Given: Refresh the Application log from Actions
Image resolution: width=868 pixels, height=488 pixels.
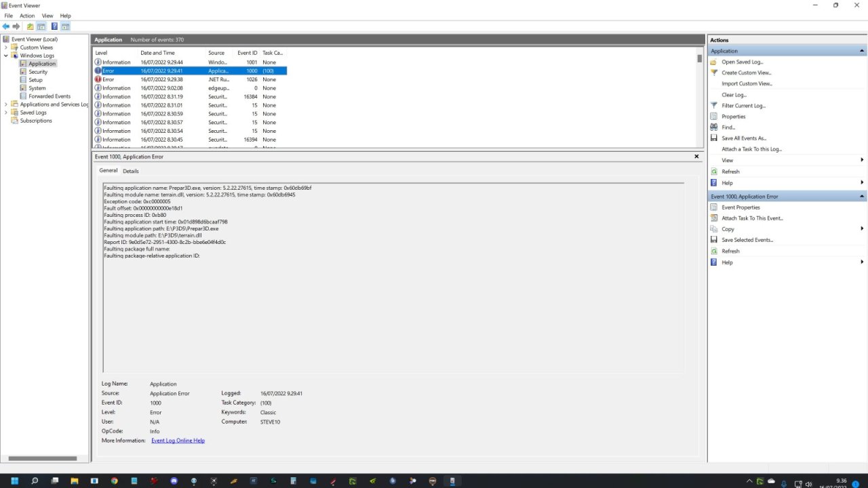Looking at the screenshot, I should pyautogui.click(x=730, y=171).
